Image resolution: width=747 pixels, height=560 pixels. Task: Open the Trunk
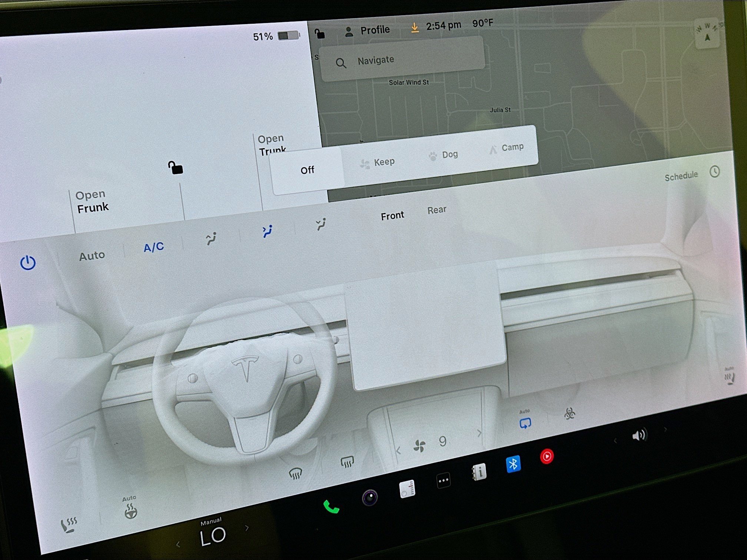[272, 145]
